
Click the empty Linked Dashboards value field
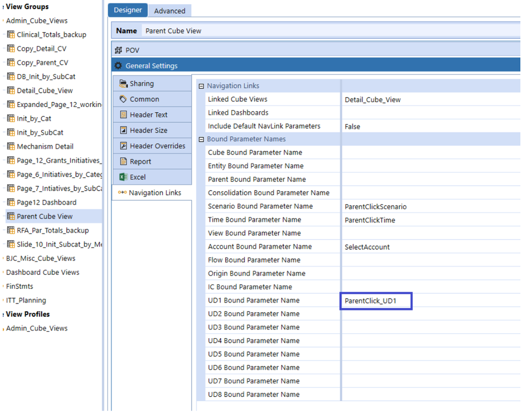pyautogui.click(x=431, y=113)
